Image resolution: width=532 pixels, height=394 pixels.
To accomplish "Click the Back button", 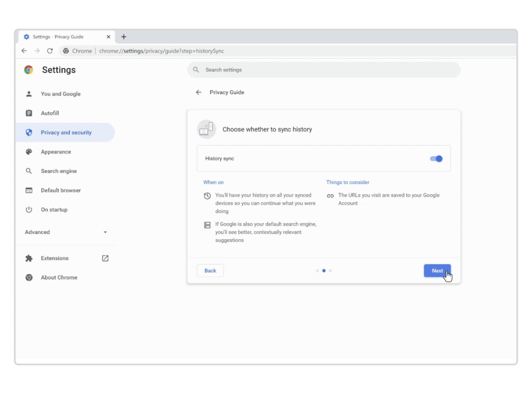I will [210, 270].
